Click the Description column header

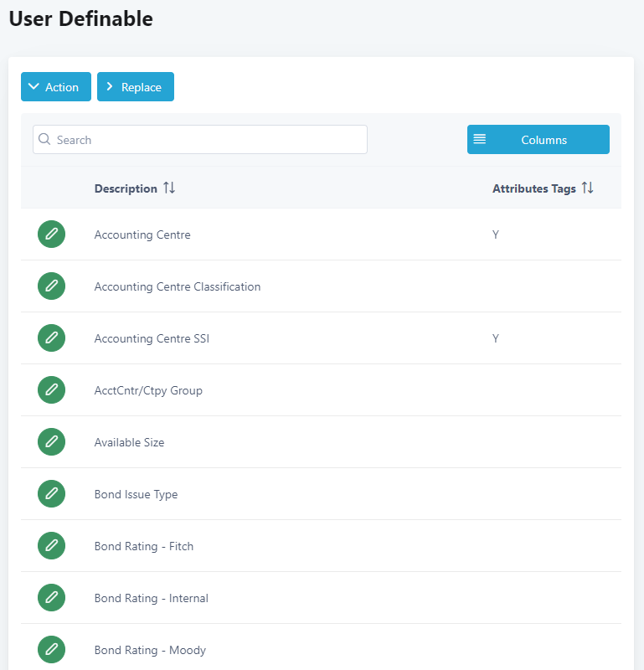pos(126,188)
